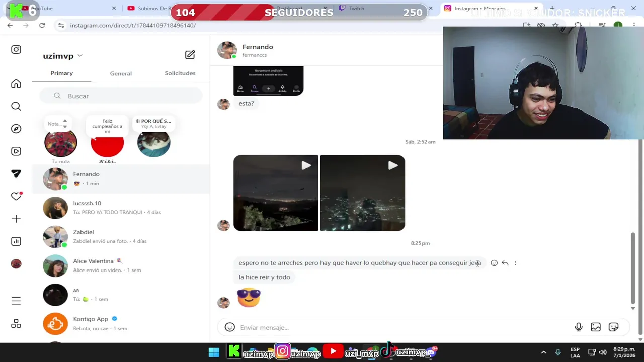Image resolution: width=644 pixels, height=362 pixels.
Task: Open the shared screenshot above esta?
Action: point(268,80)
